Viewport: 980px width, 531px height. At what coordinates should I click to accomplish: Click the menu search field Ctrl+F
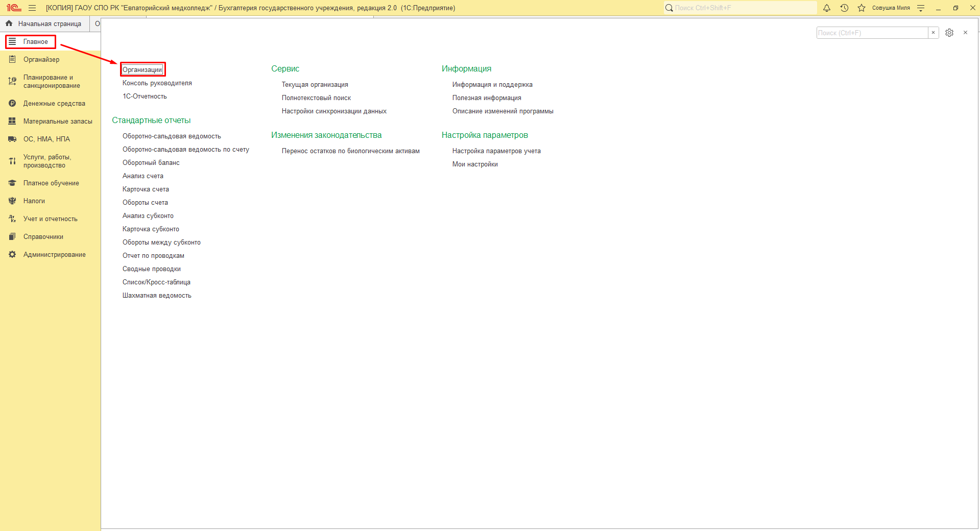coord(872,33)
